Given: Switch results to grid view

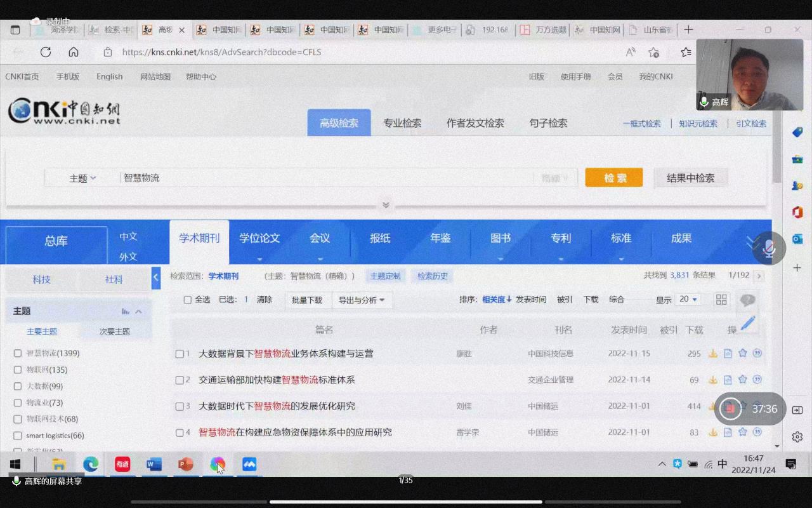Looking at the screenshot, I should point(721,300).
